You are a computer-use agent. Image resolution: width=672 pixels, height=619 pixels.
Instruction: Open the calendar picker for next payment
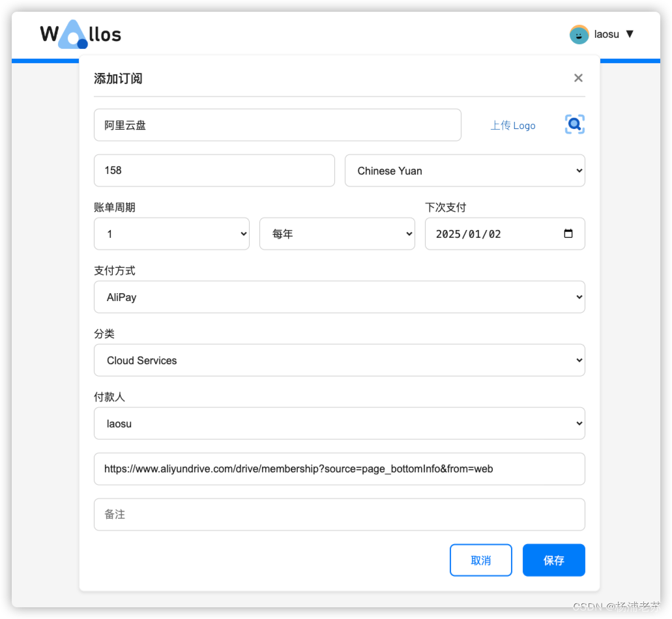[568, 233]
